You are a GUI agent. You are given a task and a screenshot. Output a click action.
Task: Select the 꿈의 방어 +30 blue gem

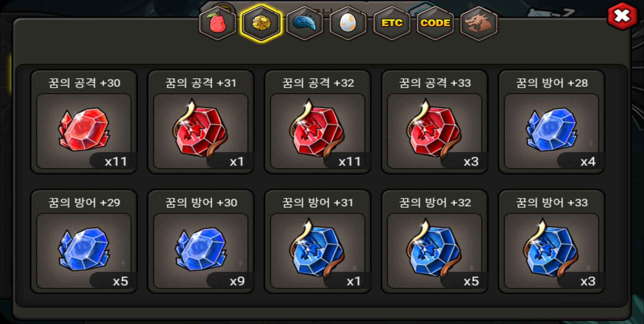[201, 241]
